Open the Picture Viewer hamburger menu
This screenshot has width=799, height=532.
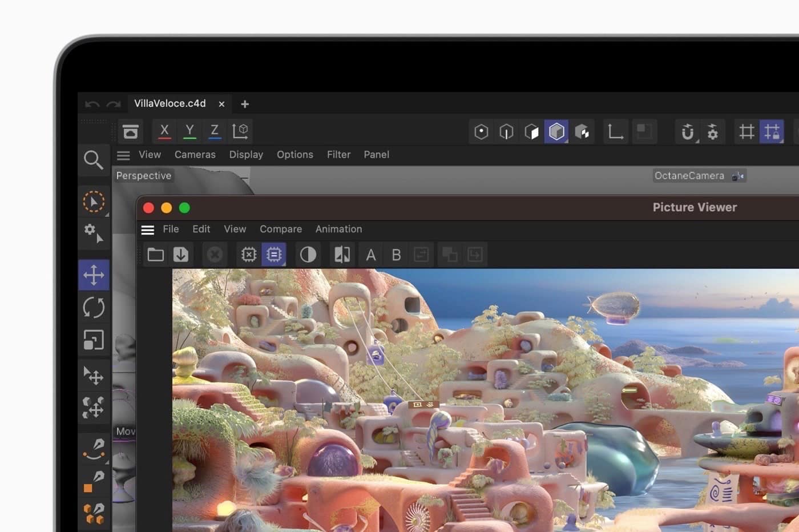[148, 229]
